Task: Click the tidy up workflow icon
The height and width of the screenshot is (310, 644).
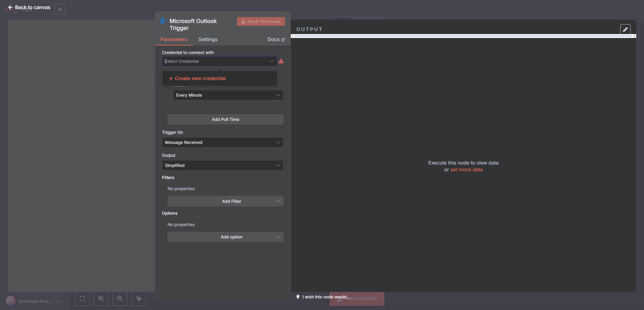Action: [x=139, y=299]
